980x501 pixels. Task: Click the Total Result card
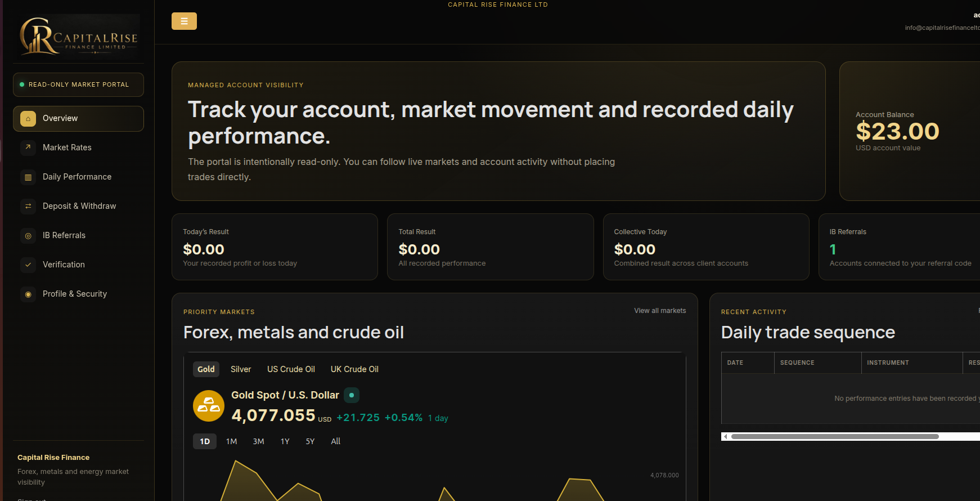tap(491, 247)
